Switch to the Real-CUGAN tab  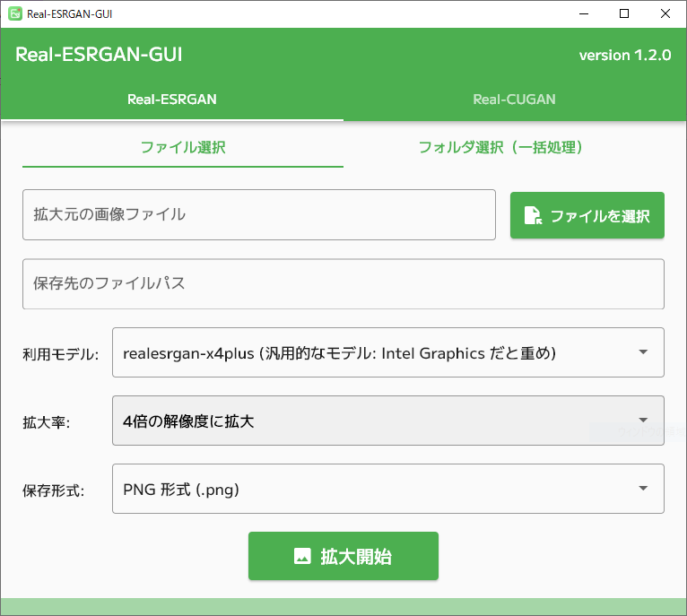point(515,100)
